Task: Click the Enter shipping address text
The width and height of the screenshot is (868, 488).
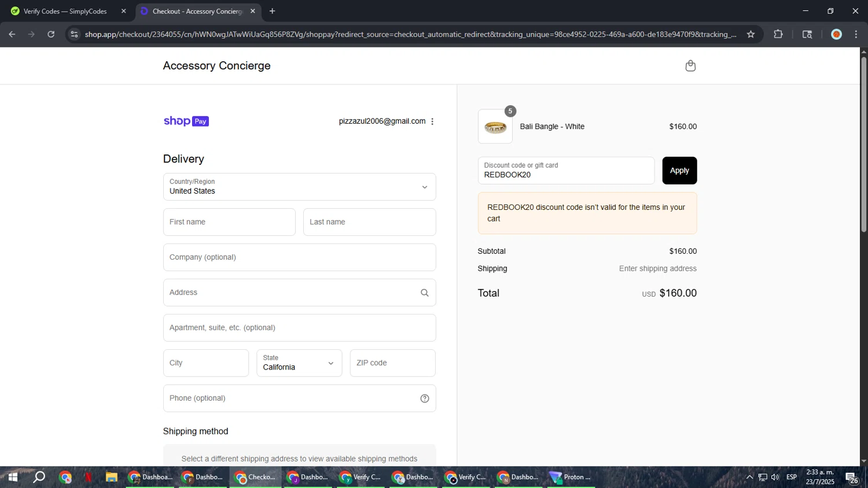Action: pos(658,269)
